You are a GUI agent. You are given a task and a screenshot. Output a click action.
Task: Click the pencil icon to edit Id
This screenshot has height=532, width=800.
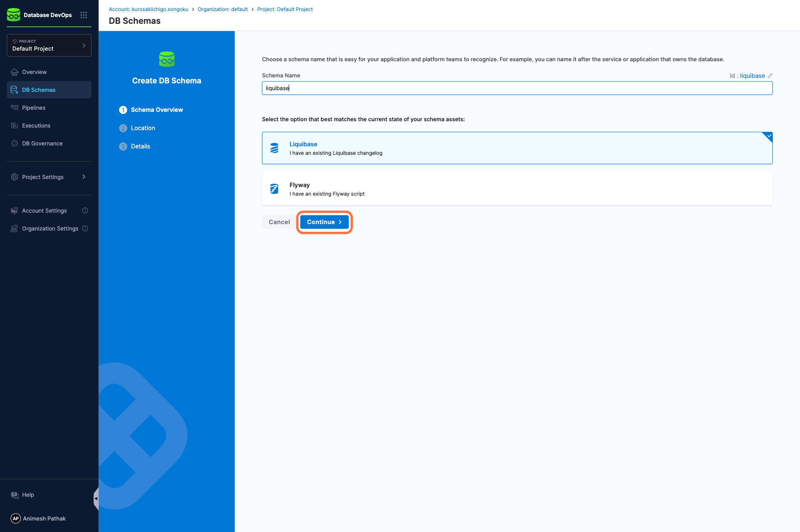click(770, 76)
